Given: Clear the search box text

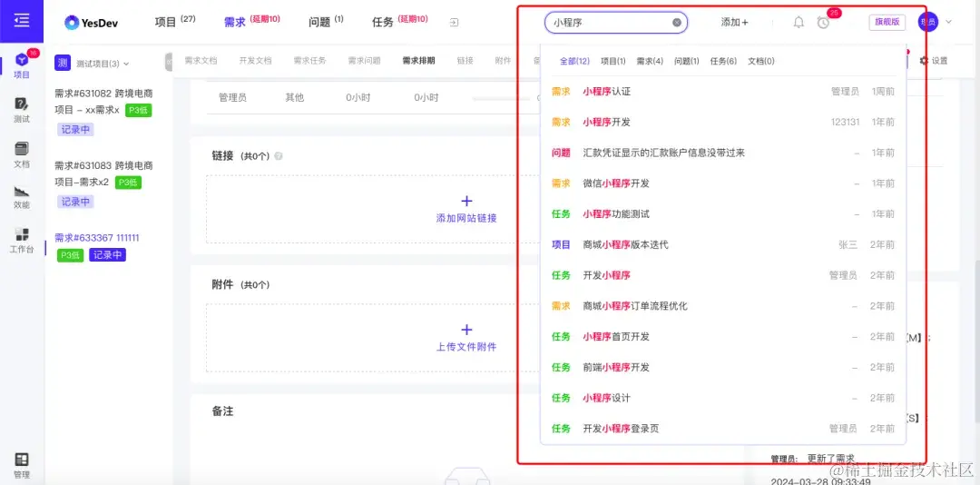Looking at the screenshot, I should (676, 23).
